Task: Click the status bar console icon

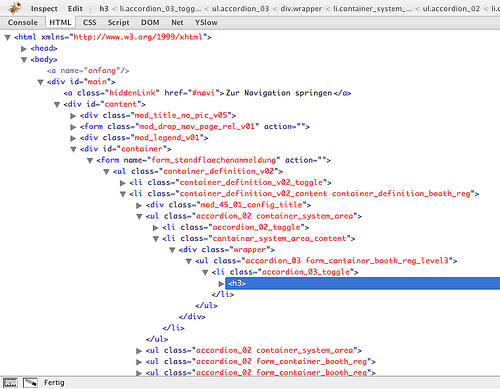Action: (10, 383)
